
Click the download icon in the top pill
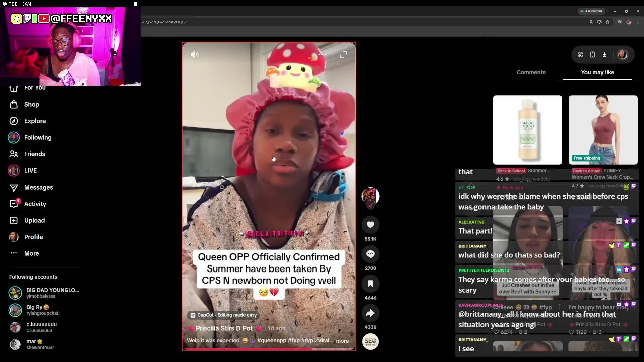pyautogui.click(x=604, y=55)
